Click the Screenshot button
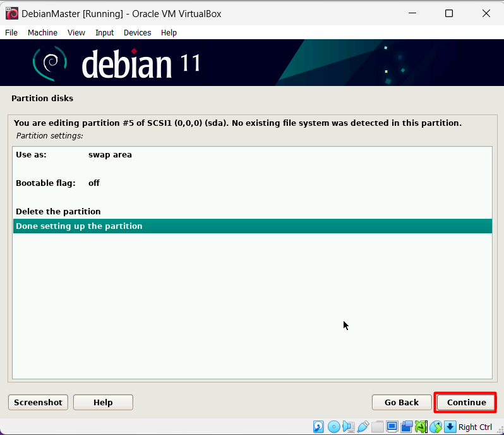This screenshot has height=435, width=504. click(38, 402)
